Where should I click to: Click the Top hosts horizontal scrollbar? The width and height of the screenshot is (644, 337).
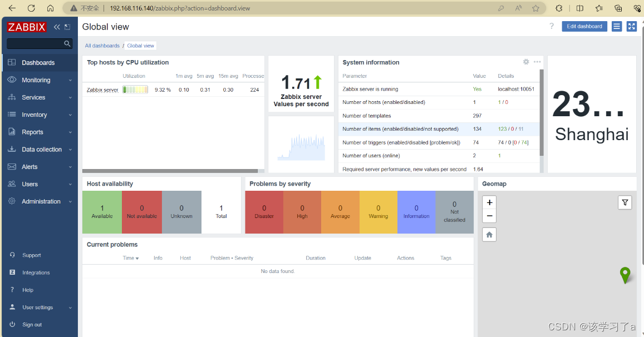tap(170, 171)
